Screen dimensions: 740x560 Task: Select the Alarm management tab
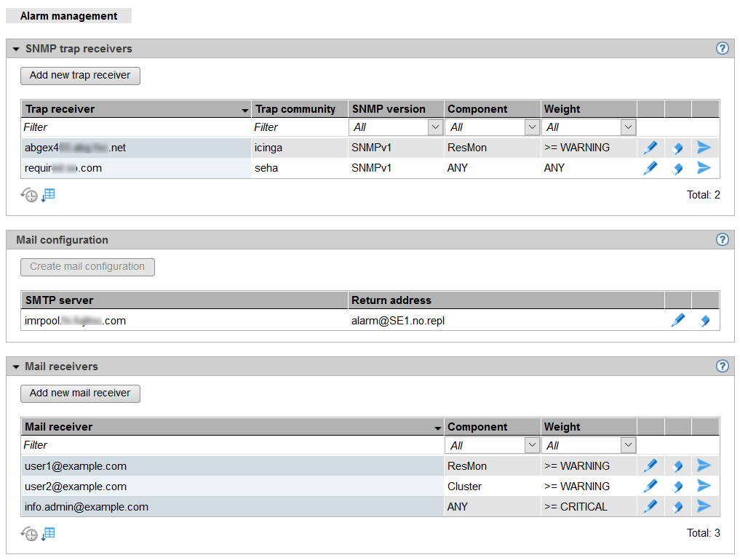click(x=68, y=16)
